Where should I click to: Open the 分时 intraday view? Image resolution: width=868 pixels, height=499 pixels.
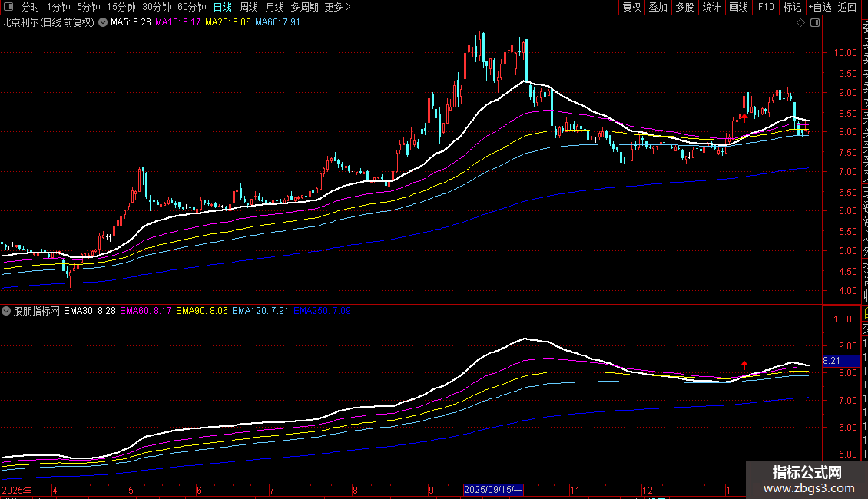pyautogui.click(x=31, y=7)
